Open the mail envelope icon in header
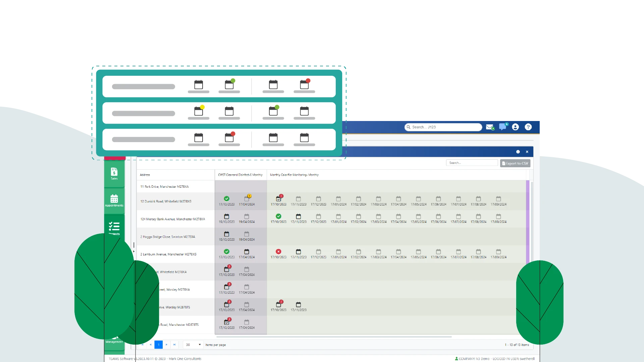The image size is (644, 362). click(489, 127)
